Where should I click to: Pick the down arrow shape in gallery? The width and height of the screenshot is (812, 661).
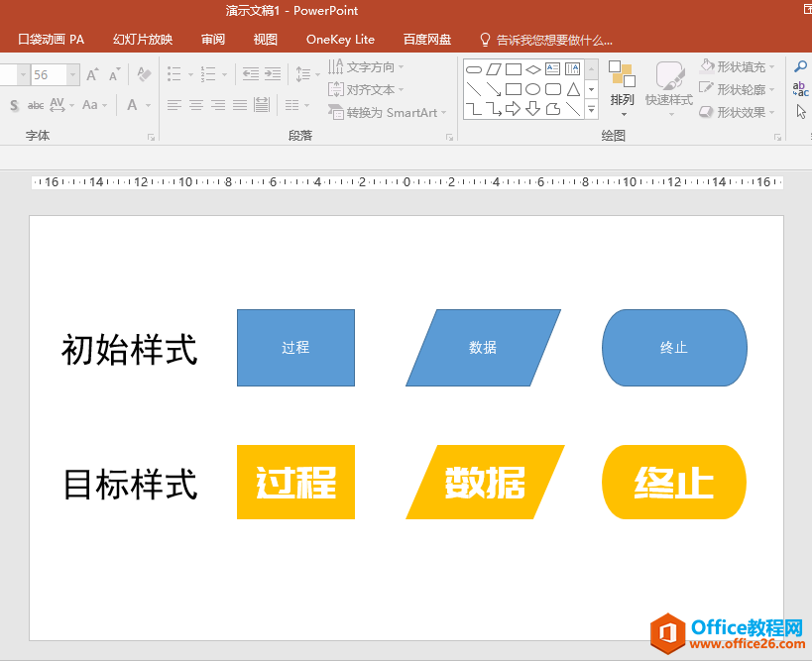click(x=533, y=109)
